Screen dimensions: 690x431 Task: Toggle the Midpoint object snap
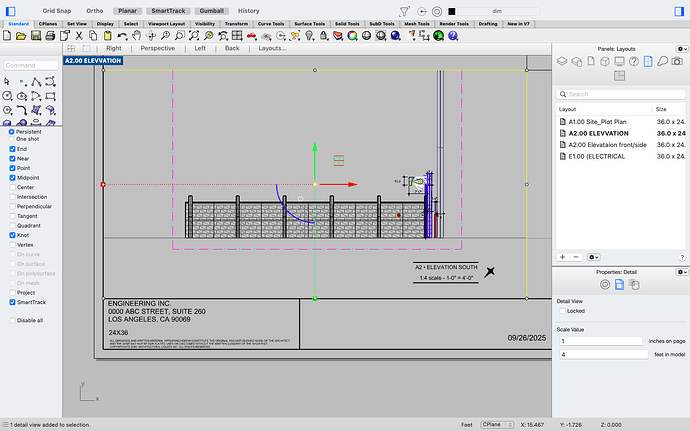13,176
